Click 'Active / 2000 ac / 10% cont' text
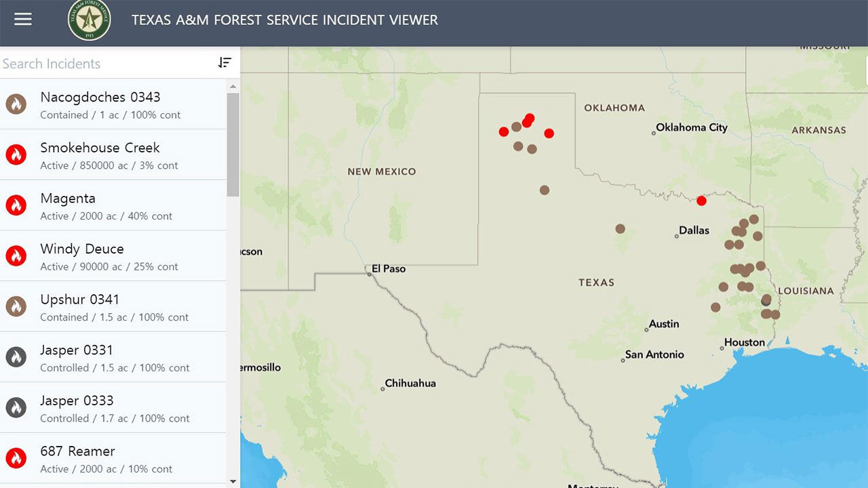This screenshot has width=868, height=488. (x=106, y=469)
